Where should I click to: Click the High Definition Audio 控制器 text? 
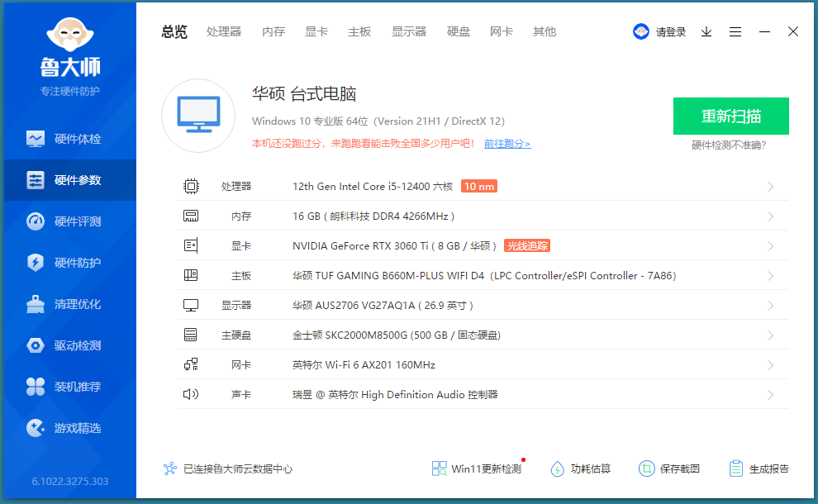(395, 394)
